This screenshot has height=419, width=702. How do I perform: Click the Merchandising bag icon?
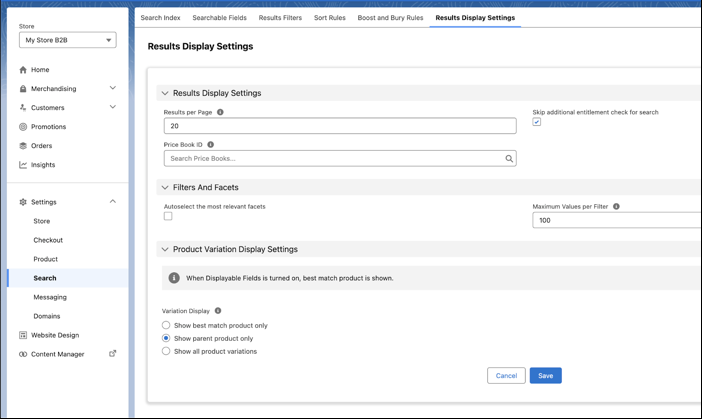[23, 89]
